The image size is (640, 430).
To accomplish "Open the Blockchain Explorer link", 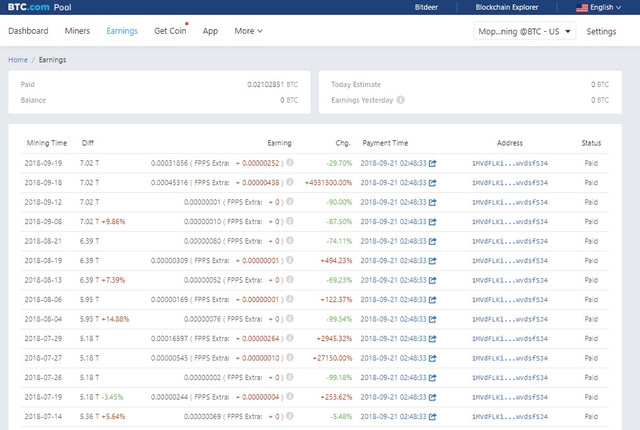I will pos(507,7).
